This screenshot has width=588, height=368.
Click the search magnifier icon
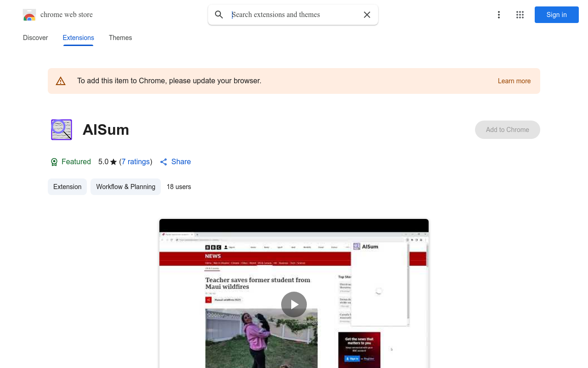pos(219,15)
